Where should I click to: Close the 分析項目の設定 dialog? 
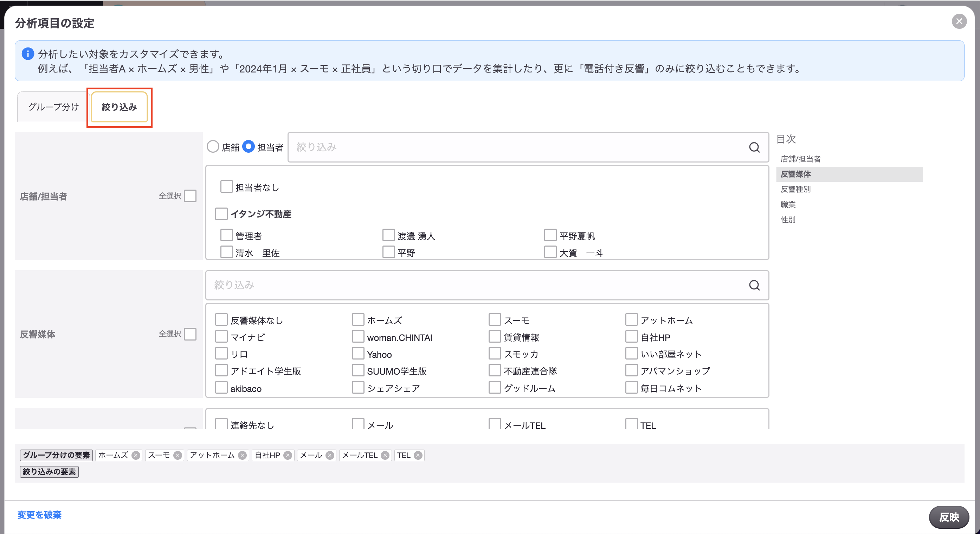(x=959, y=21)
